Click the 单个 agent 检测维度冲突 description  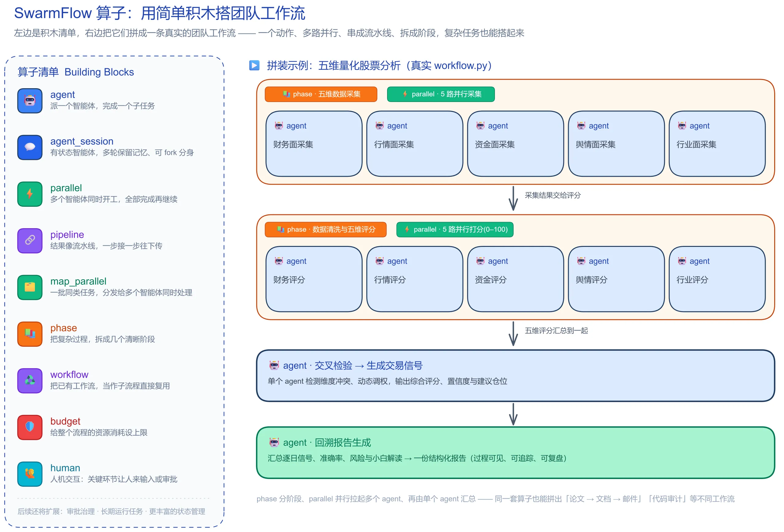click(387, 381)
